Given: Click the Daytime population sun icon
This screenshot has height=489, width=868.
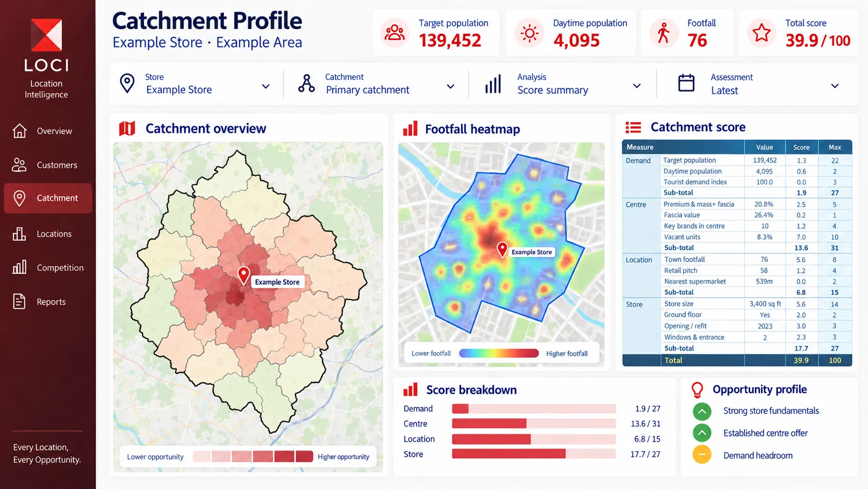Looking at the screenshot, I should (530, 33).
